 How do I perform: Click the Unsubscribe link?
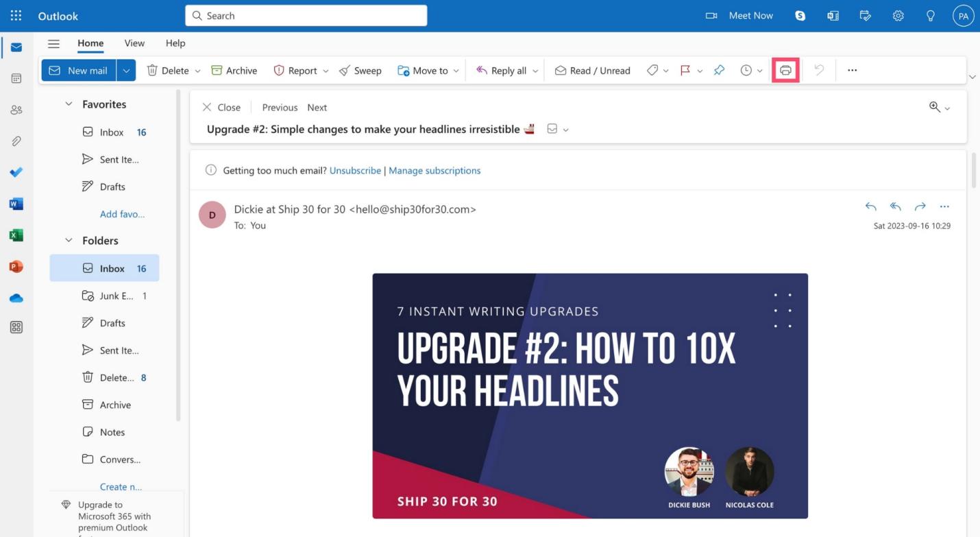(355, 170)
